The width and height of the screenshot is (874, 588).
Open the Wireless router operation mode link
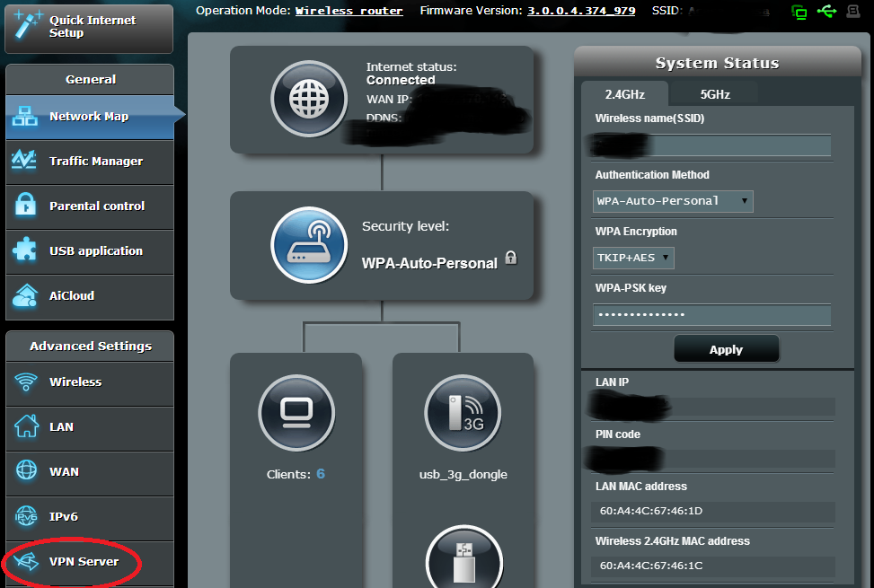(x=349, y=11)
